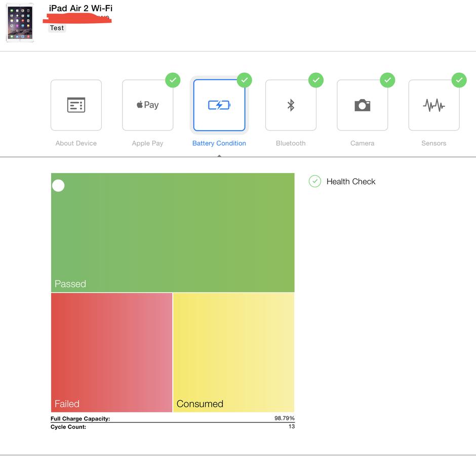Click the red Failed battery zone
Viewport: 476px width, 464px height.
coord(111,352)
